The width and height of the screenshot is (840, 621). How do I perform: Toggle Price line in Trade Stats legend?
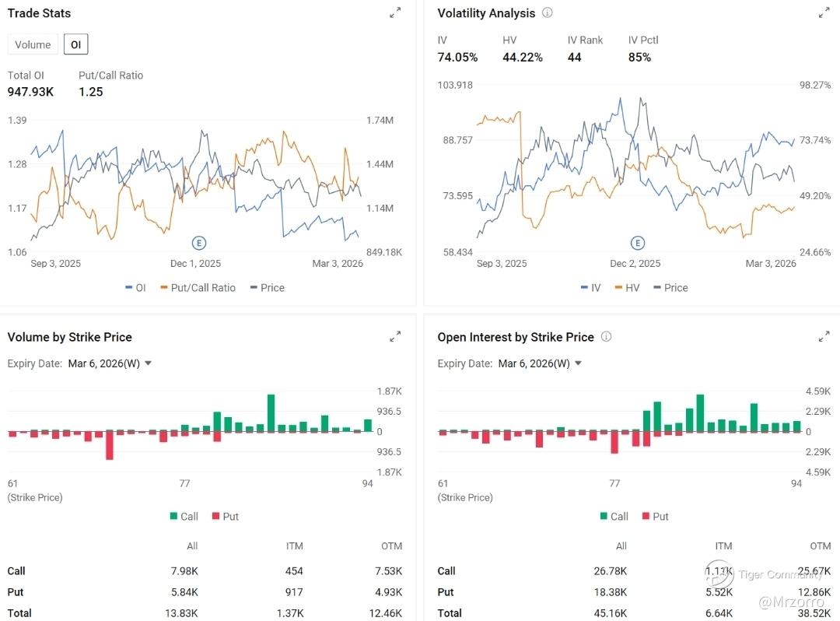(x=267, y=287)
